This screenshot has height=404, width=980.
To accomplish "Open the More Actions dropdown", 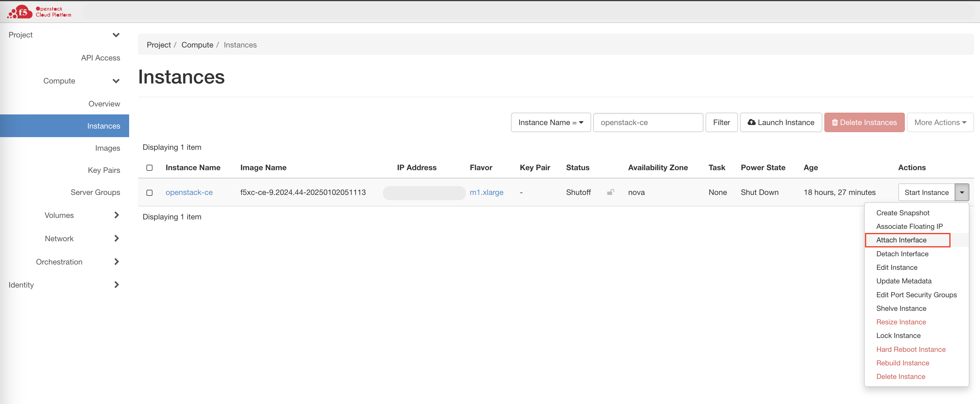I will point(940,122).
